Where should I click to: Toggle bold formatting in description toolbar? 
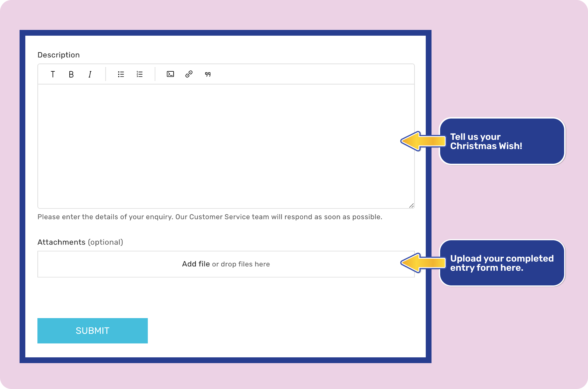71,75
